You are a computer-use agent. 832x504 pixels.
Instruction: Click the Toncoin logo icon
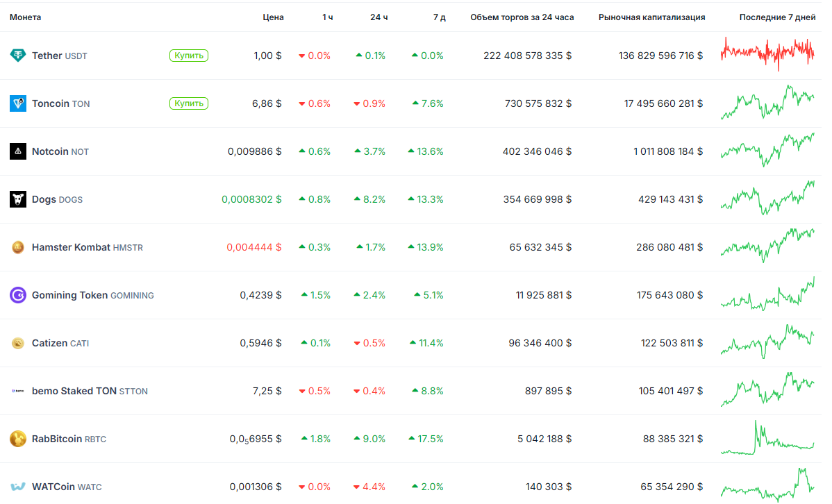(17, 103)
